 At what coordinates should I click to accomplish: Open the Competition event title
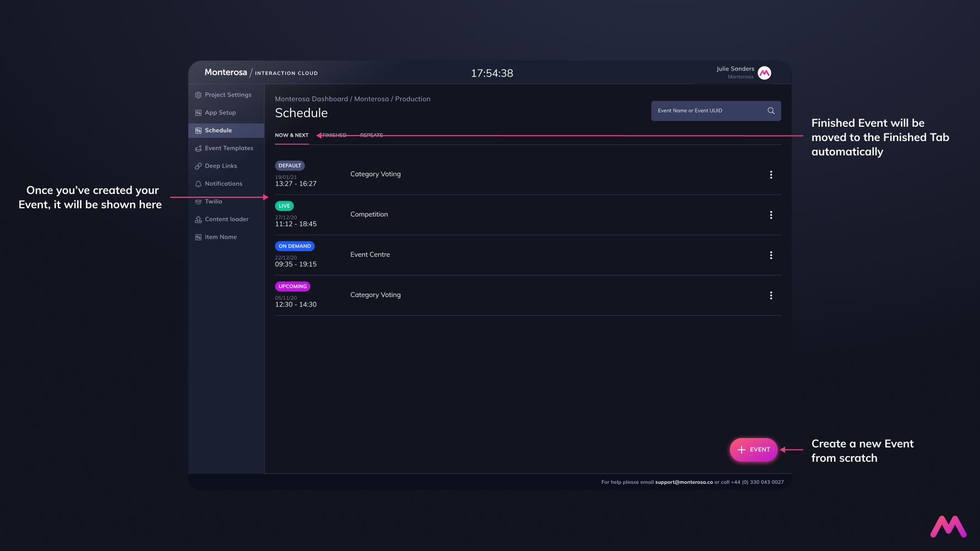369,215
